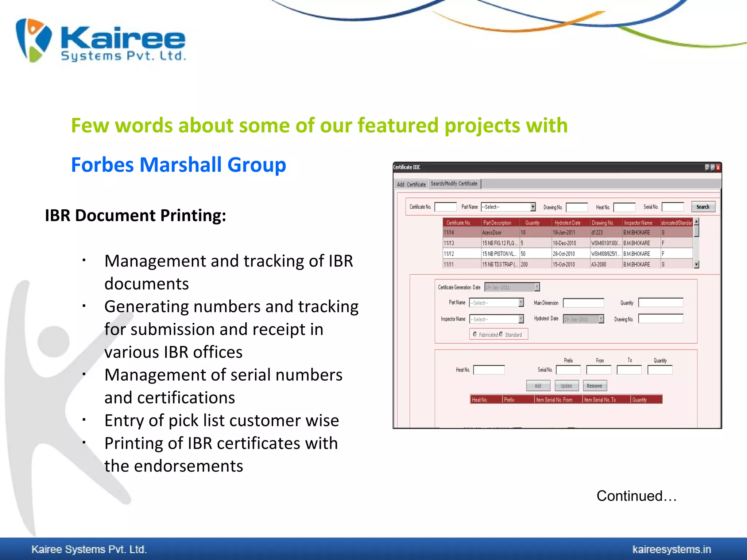Open the Hydrotest Date picker
747x560 pixels.
601,319
